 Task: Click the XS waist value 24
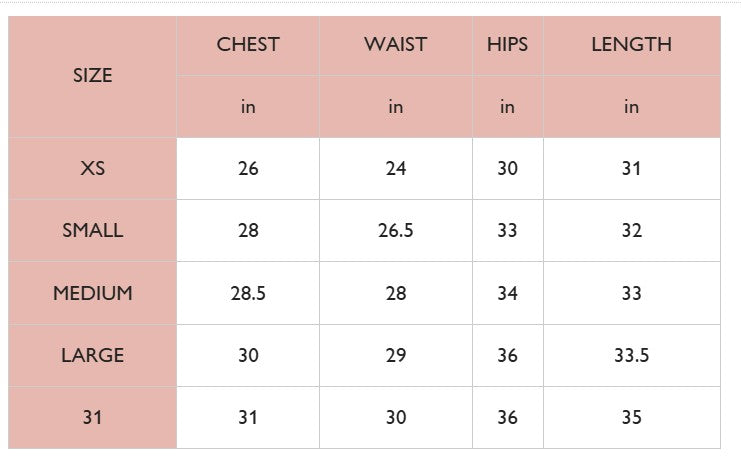click(395, 168)
